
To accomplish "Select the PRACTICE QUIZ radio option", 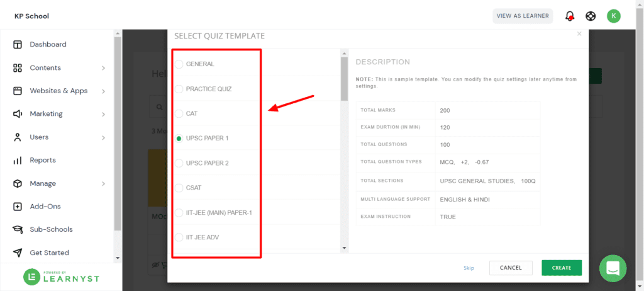I will [179, 89].
